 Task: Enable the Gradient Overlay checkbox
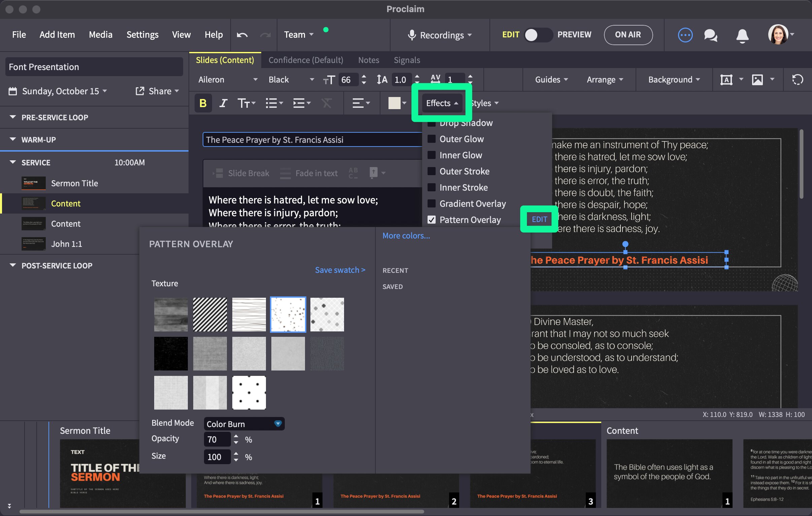coord(431,203)
